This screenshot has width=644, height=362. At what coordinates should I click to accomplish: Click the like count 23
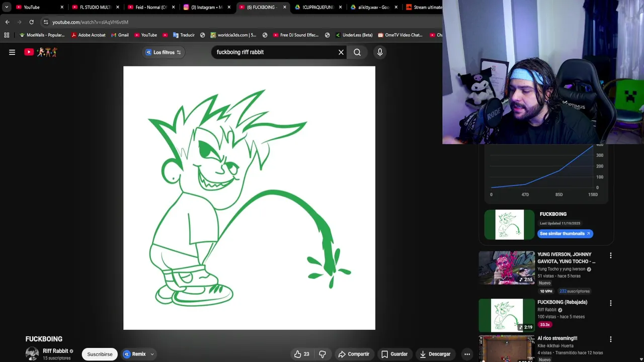306,354
